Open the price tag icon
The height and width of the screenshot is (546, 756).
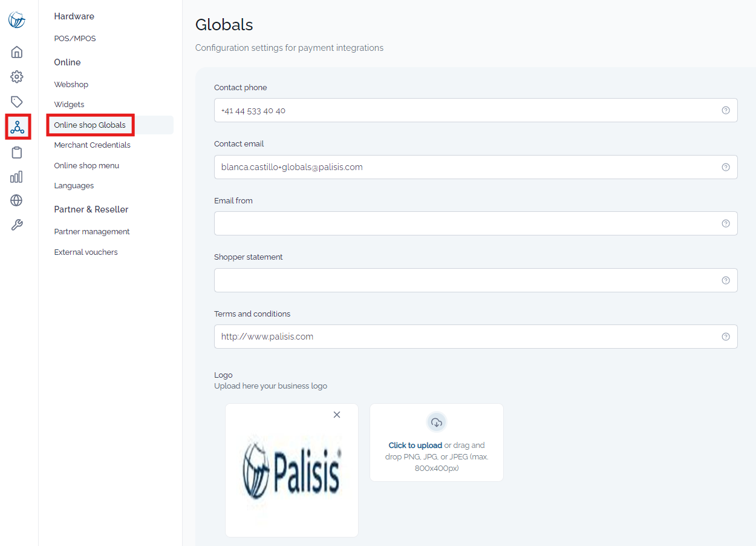click(x=17, y=102)
